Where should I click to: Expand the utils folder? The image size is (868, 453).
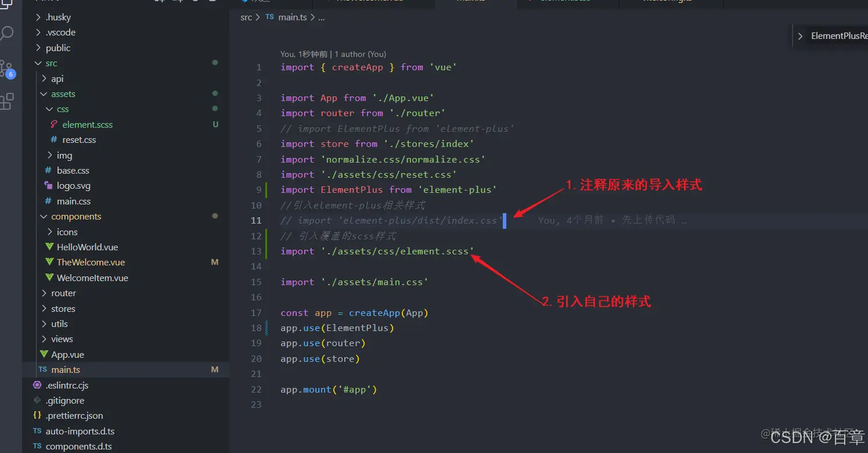point(44,324)
